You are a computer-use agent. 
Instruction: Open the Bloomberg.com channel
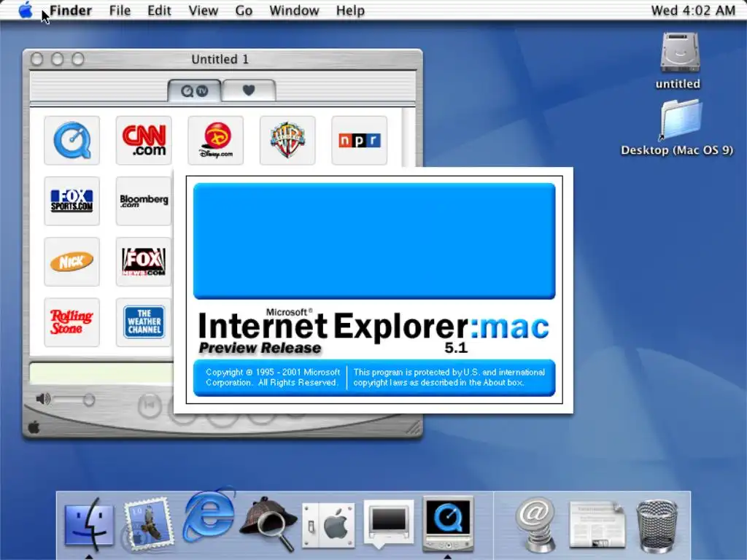tap(144, 201)
